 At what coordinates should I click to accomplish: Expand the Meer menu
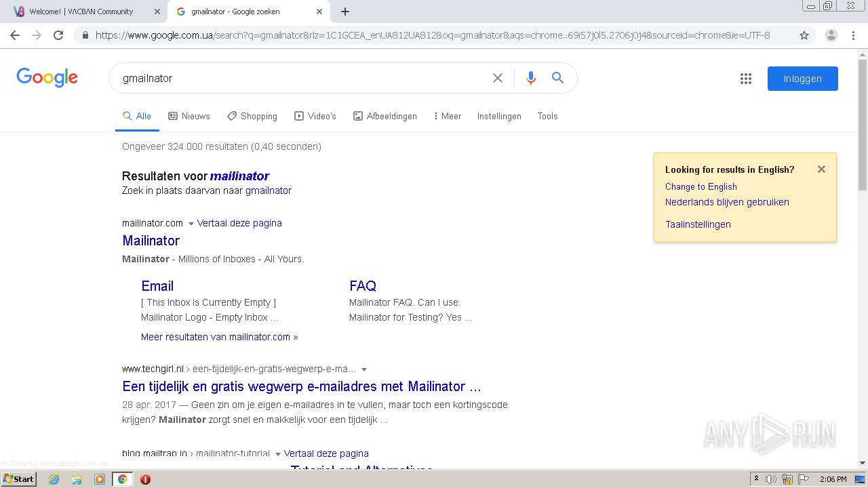click(x=448, y=116)
